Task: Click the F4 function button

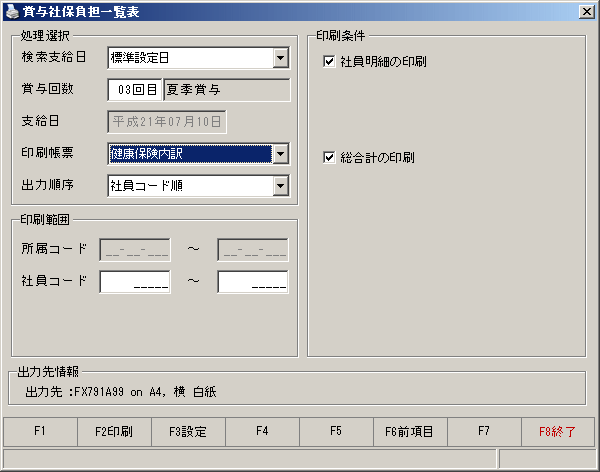Action: (x=262, y=432)
